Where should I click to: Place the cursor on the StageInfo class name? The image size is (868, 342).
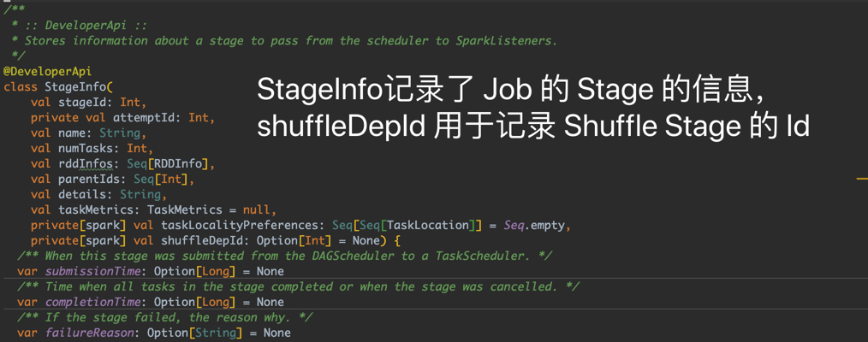(75, 87)
